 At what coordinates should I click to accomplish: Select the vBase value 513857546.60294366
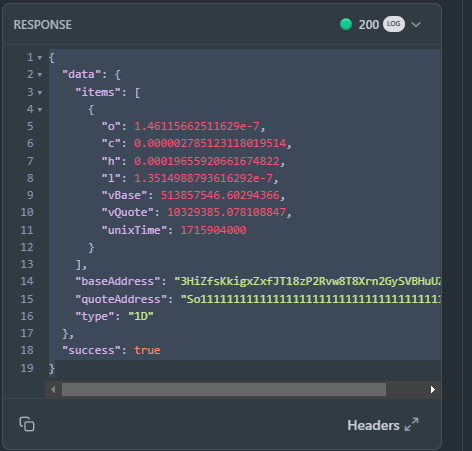220,195
